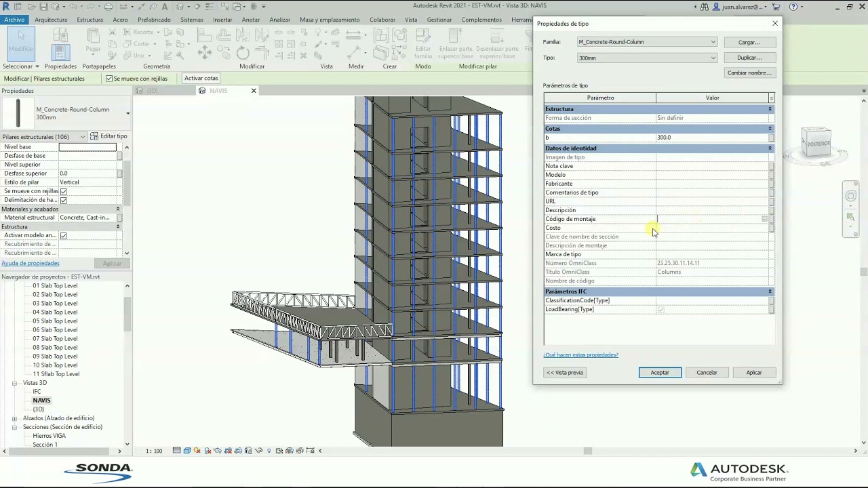Expand the Alzados (Alzado de edificio) node
The width and height of the screenshot is (868, 488).
click(14, 419)
